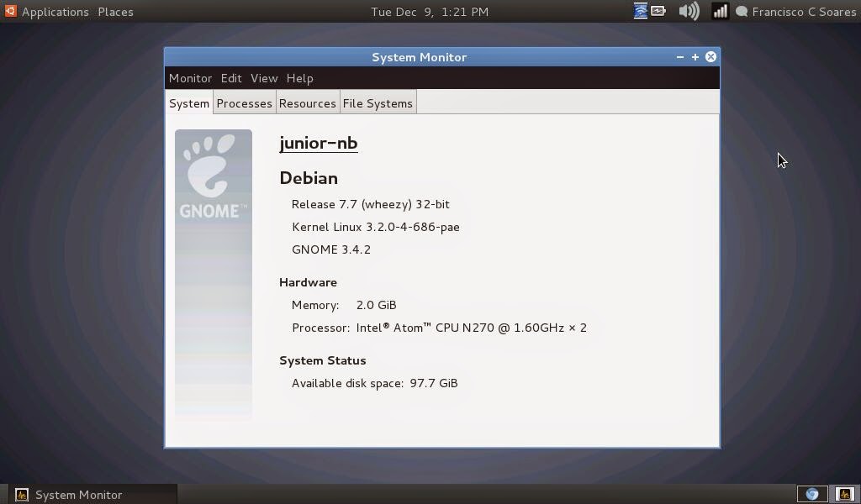Click the hostname junior-nb

[x=319, y=143]
